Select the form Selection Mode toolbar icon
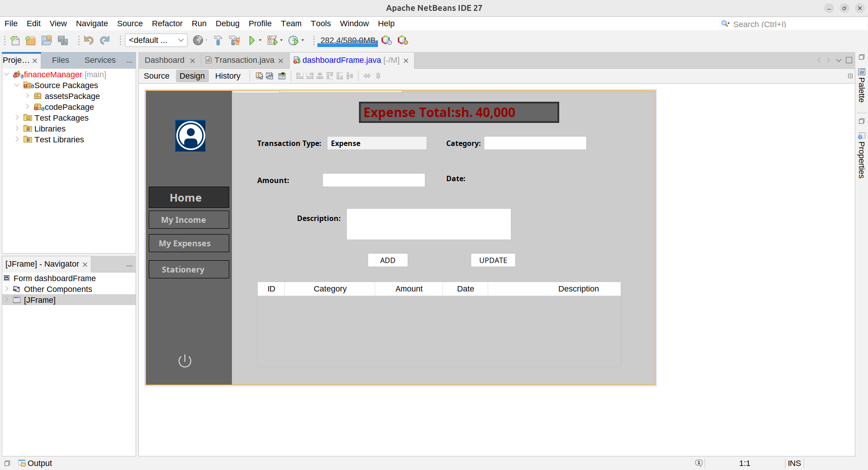Viewport: 868px width, 470px height. pyautogui.click(x=259, y=75)
